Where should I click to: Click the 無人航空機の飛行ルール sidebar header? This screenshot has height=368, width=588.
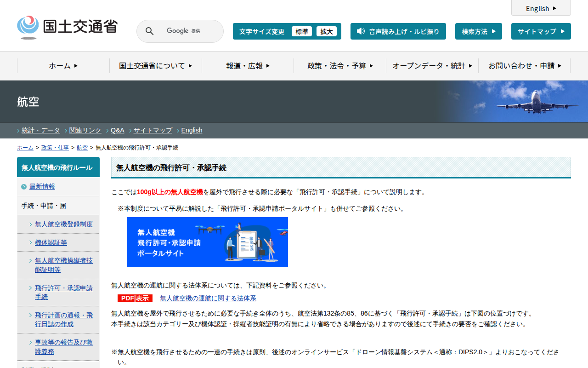click(58, 167)
